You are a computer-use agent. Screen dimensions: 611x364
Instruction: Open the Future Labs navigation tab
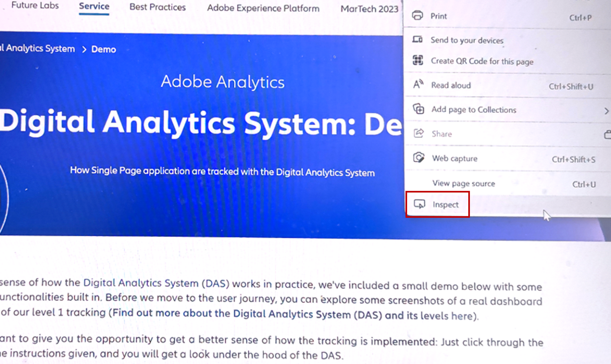pyautogui.click(x=35, y=5)
